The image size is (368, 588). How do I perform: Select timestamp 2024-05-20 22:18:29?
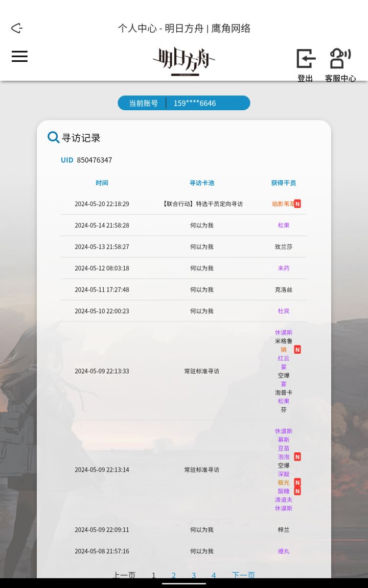102,204
